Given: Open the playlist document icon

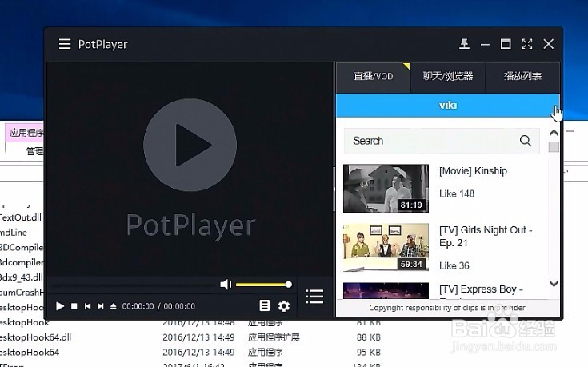Looking at the screenshot, I should coord(264,305).
